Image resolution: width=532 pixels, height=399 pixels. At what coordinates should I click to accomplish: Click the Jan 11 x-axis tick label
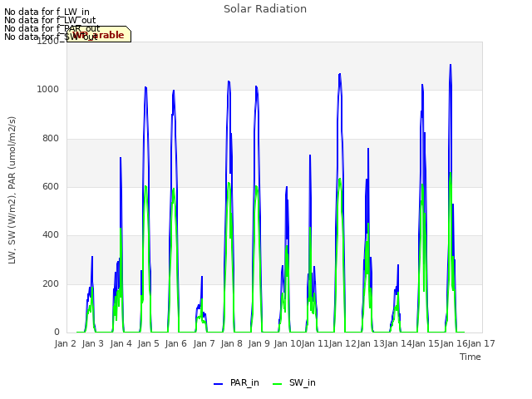(x=315, y=343)
